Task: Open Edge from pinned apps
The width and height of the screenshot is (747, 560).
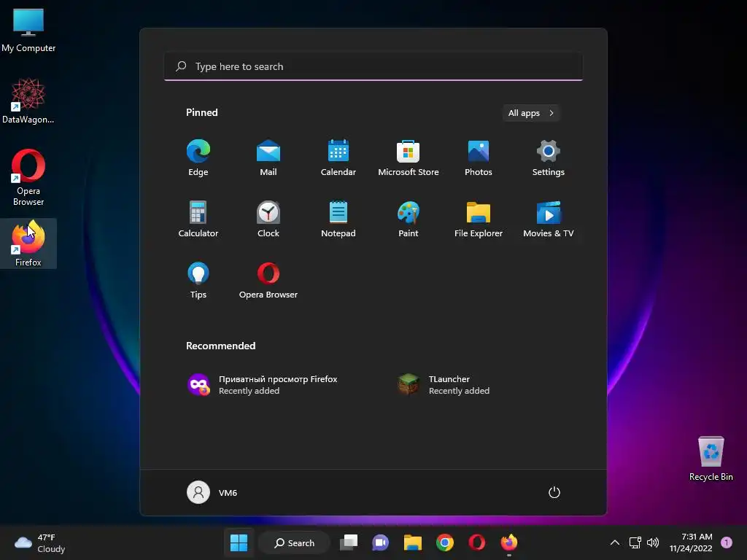Action: [x=198, y=158]
